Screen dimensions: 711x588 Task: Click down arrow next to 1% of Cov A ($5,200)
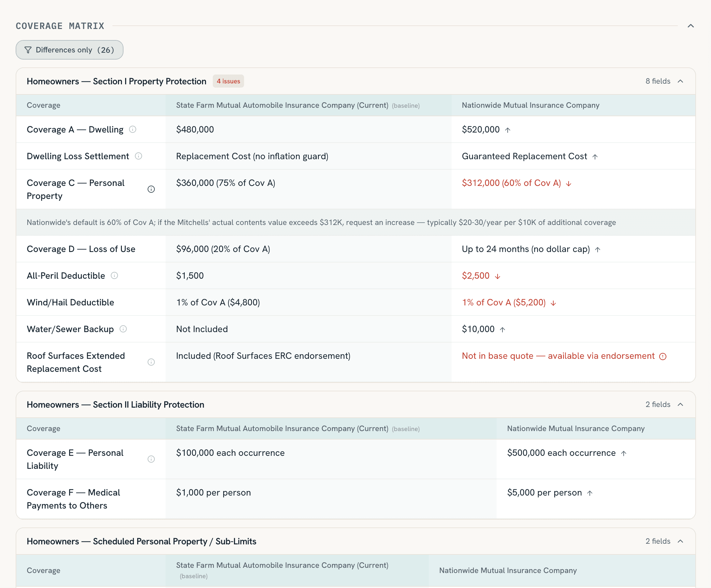pyautogui.click(x=553, y=303)
